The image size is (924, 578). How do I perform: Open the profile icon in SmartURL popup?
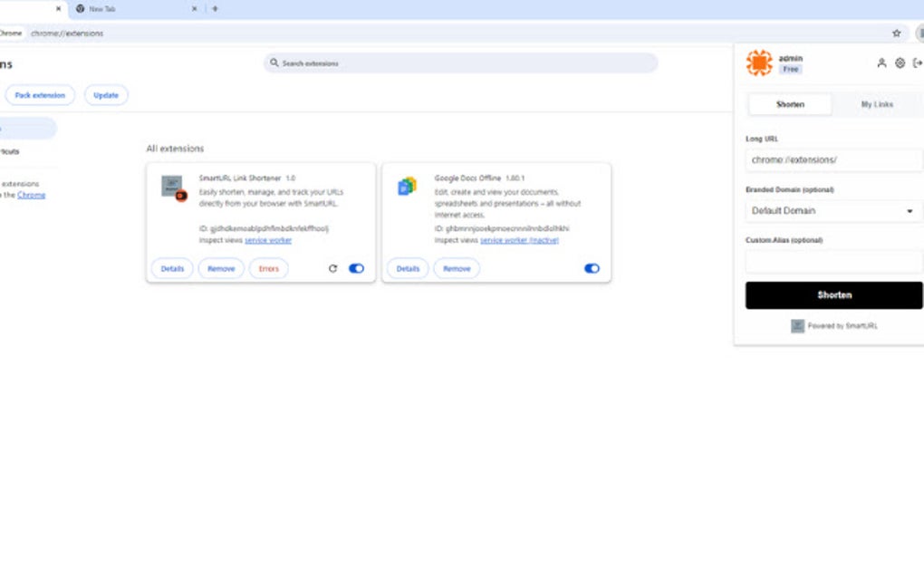pyautogui.click(x=881, y=63)
